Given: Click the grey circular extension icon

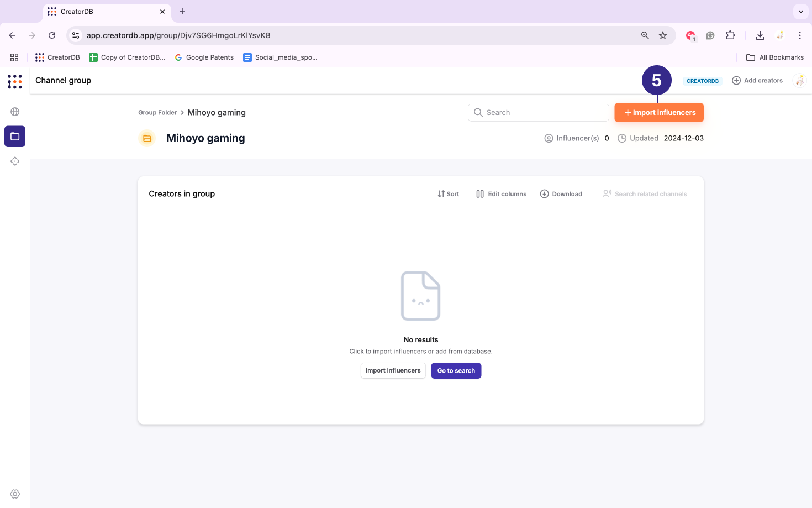Looking at the screenshot, I should click(x=710, y=35).
